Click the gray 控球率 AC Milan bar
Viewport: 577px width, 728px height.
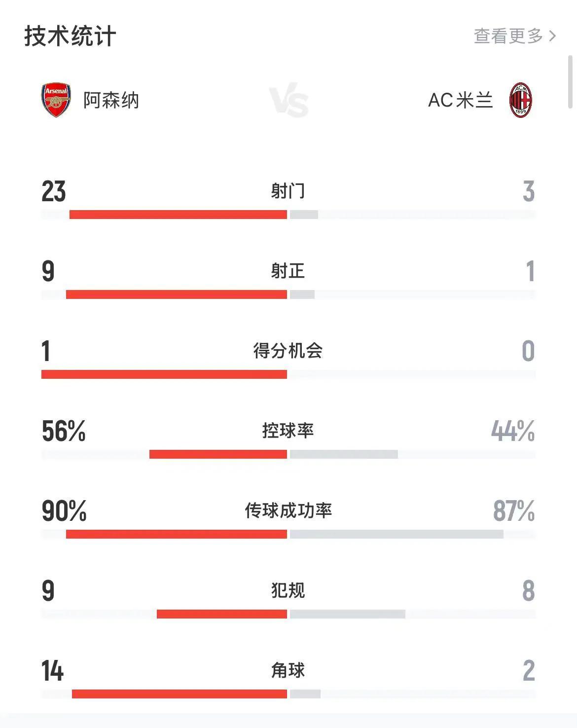(344, 454)
